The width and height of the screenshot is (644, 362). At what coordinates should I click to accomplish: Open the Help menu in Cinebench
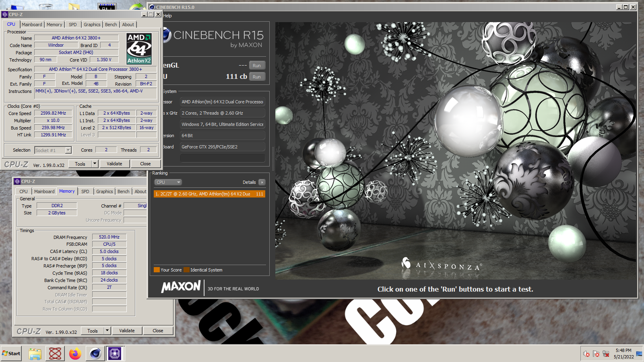click(x=167, y=16)
